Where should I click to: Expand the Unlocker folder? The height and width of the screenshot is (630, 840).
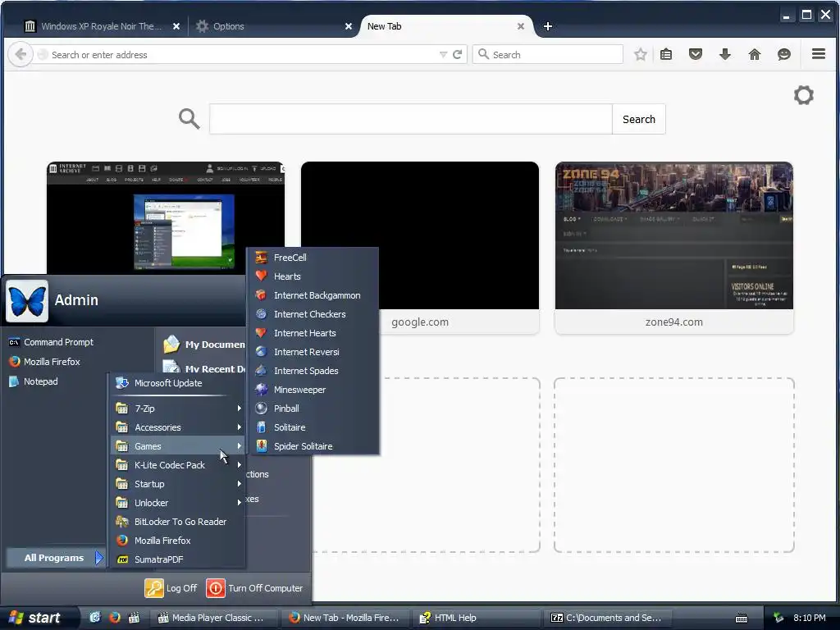pos(177,503)
